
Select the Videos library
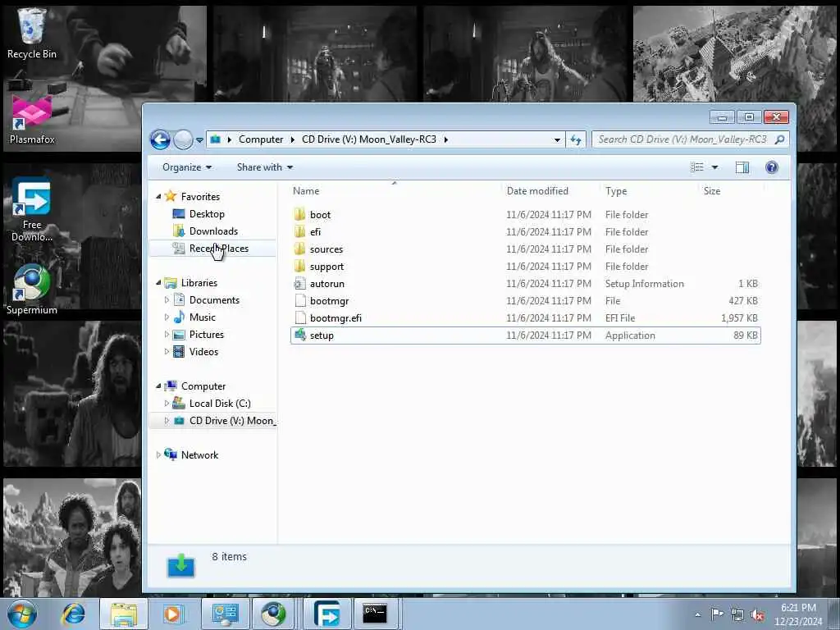(x=203, y=351)
